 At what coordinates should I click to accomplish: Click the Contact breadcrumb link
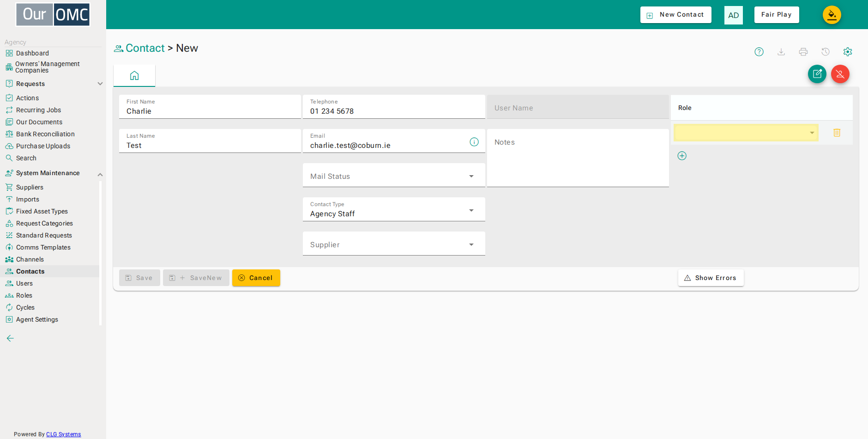coord(145,48)
